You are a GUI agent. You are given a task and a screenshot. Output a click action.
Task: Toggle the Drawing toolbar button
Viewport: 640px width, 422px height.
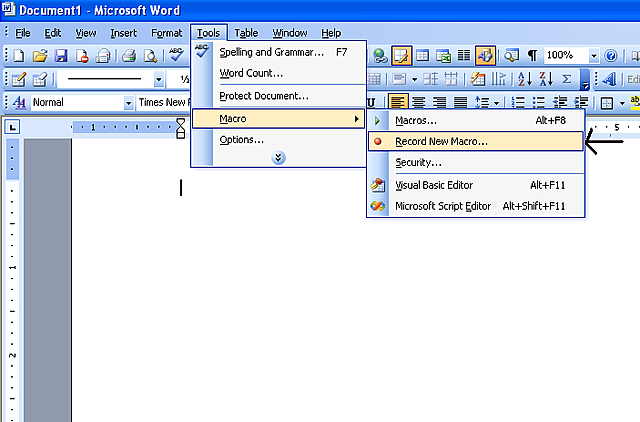click(x=485, y=56)
